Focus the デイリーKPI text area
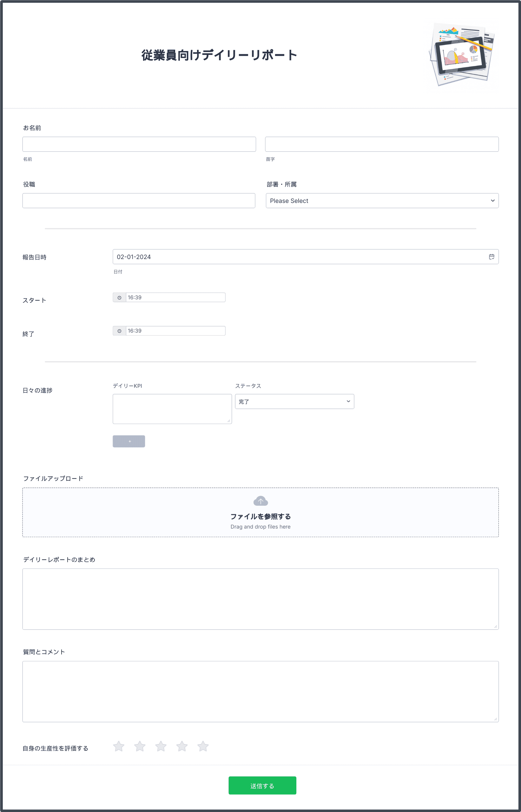This screenshot has height=812, width=521. click(x=172, y=409)
